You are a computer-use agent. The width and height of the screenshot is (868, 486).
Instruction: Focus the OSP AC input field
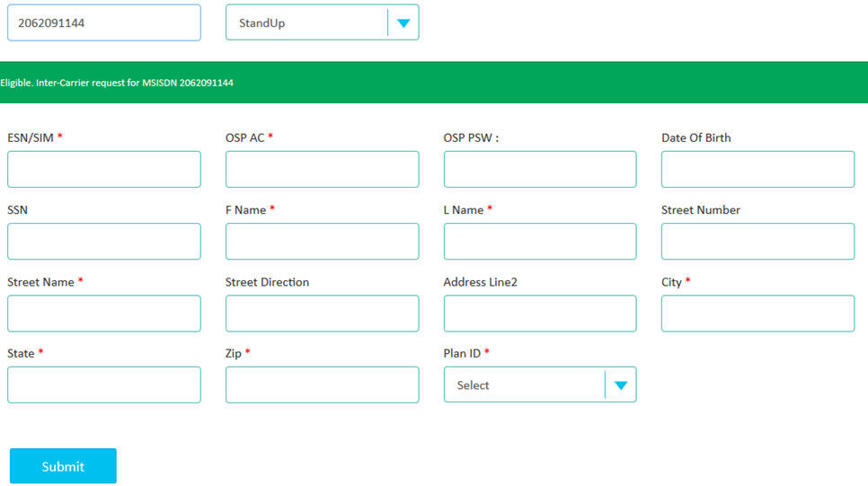point(323,170)
